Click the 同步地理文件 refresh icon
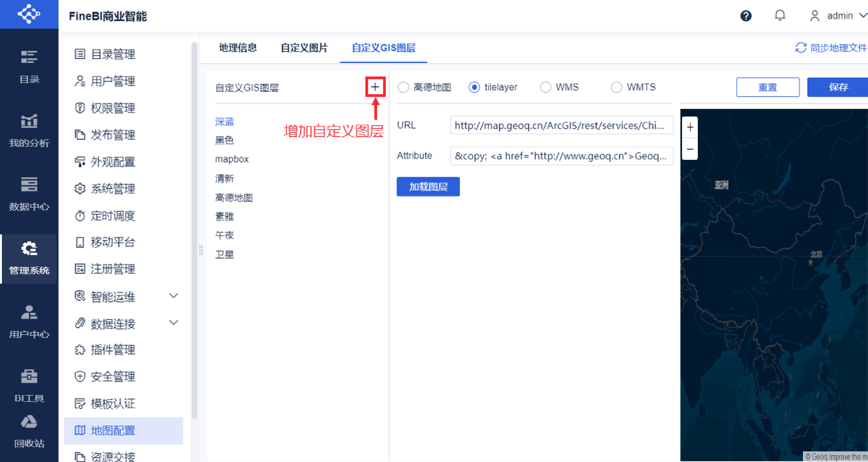The height and width of the screenshot is (462, 868). pos(800,48)
